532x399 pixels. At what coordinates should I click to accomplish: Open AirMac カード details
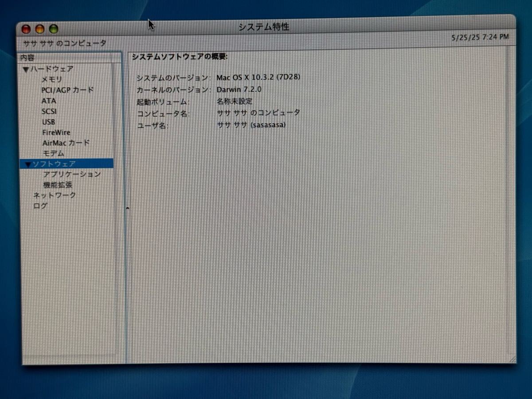pyautogui.click(x=66, y=143)
